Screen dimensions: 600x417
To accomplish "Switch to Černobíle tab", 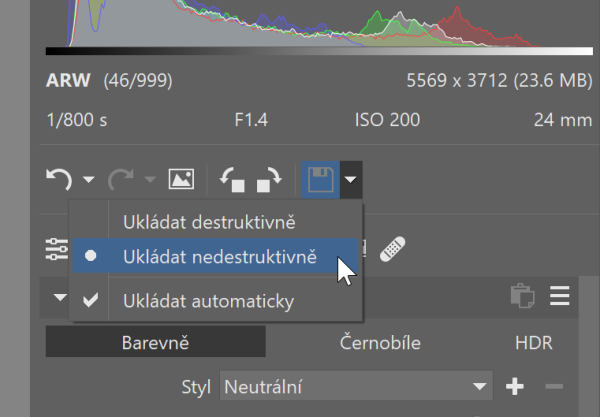I will 380,342.
